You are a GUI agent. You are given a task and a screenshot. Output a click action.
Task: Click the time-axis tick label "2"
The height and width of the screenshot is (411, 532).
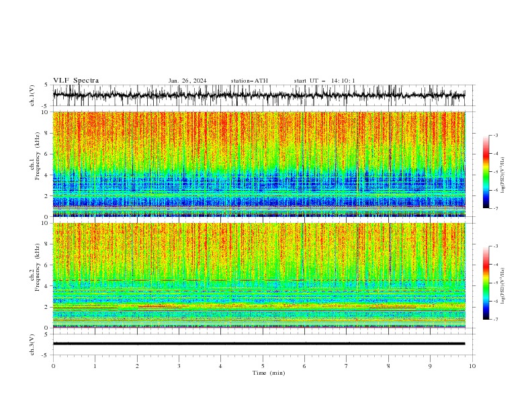(x=137, y=366)
